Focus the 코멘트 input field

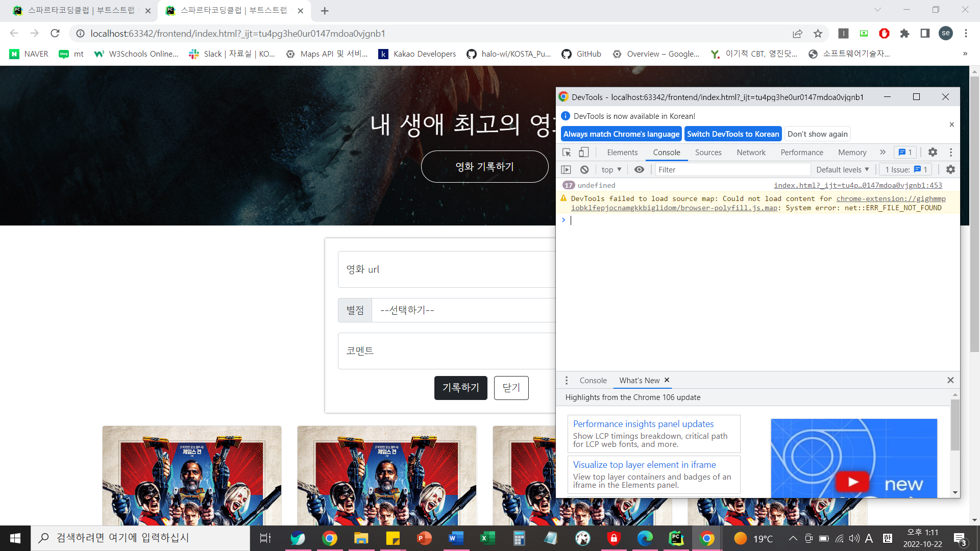click(447, 351)
